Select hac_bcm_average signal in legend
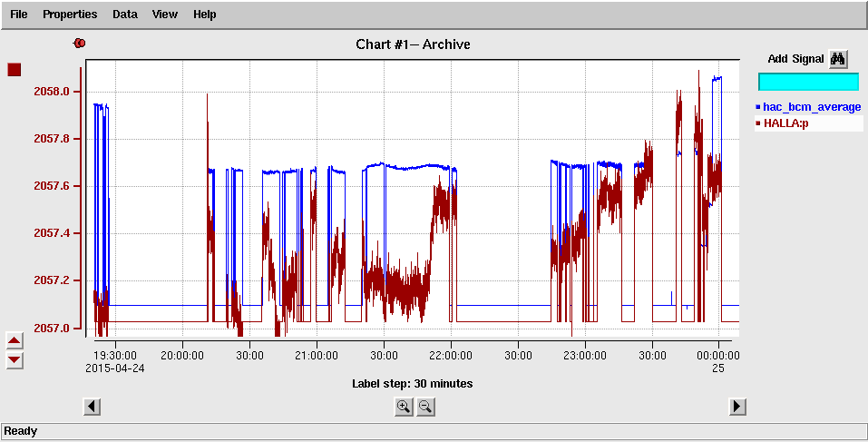 (807, 107)
